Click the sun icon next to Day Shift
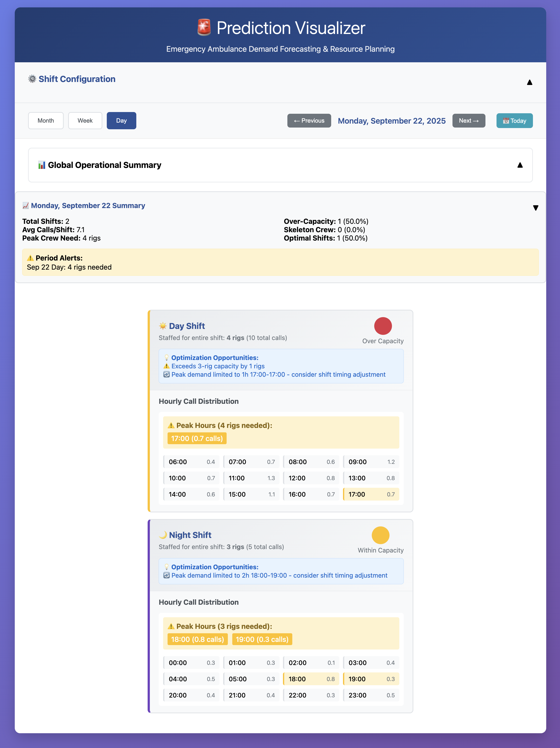The height and width of the screenshot is (748, 560). (x=163, y=326)
